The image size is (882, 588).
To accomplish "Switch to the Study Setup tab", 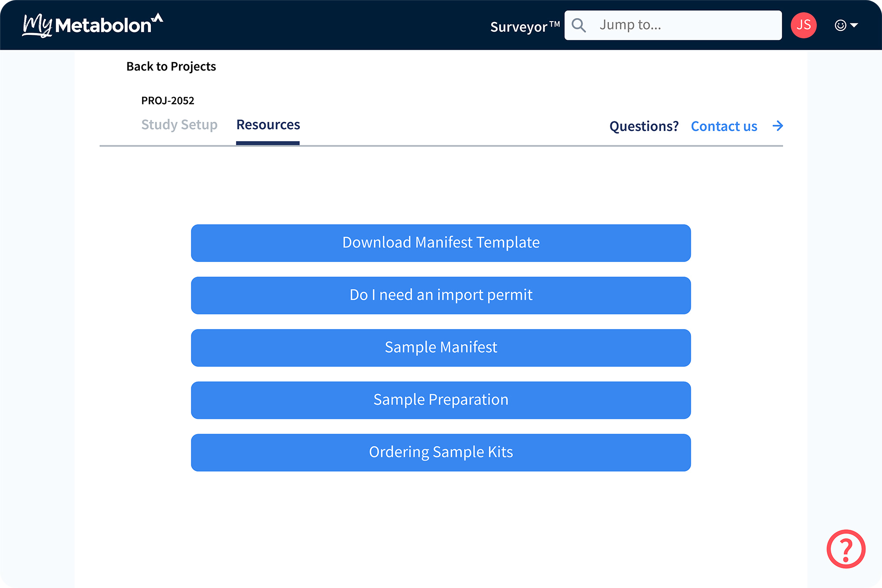I will [179, 125].
